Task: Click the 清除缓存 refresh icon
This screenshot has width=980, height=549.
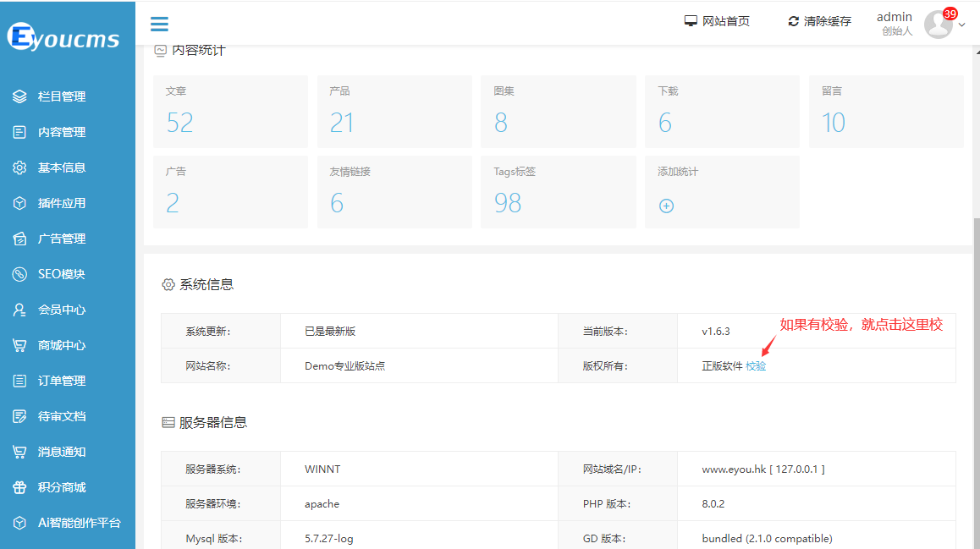Action: click(794, 20)
